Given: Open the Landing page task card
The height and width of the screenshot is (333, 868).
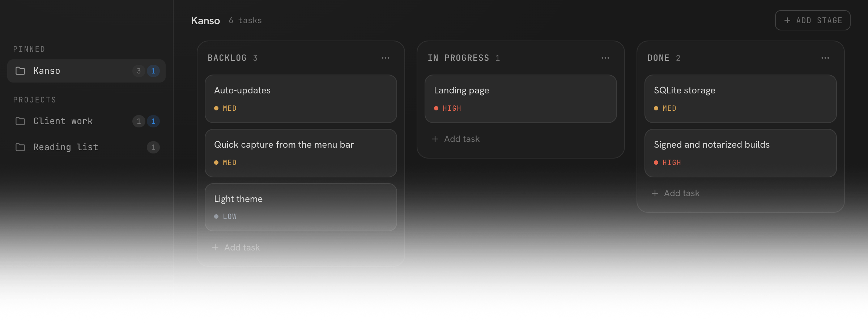Looking at the screenshot, I should [x=521, y=99].
